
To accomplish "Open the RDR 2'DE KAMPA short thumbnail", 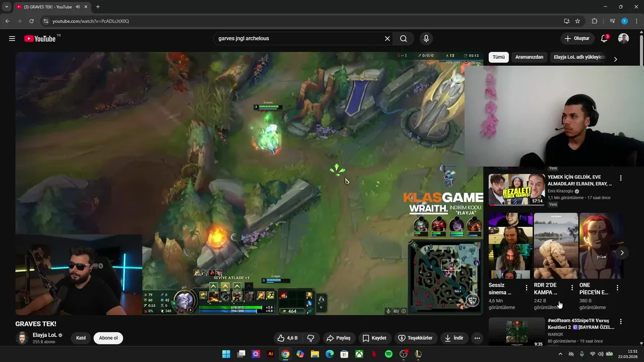I will point(556,246).
